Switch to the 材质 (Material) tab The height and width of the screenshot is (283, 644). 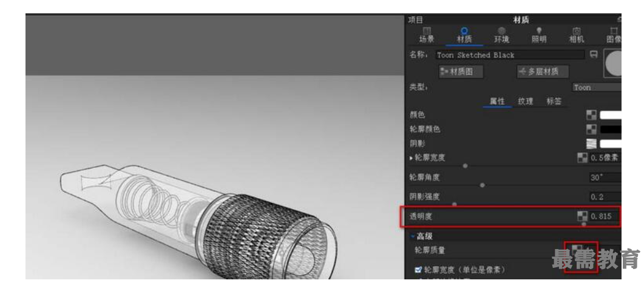(x=464, y=35)
